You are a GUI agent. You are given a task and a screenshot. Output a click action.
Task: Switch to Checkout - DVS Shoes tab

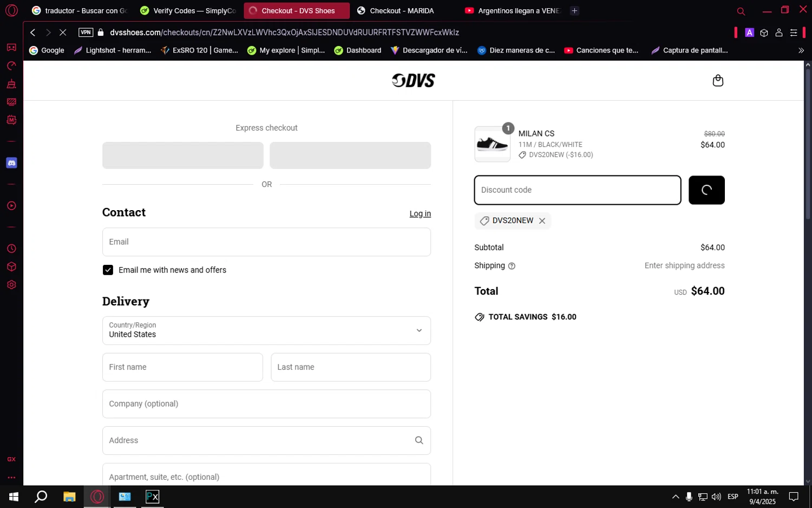[297, 11]
